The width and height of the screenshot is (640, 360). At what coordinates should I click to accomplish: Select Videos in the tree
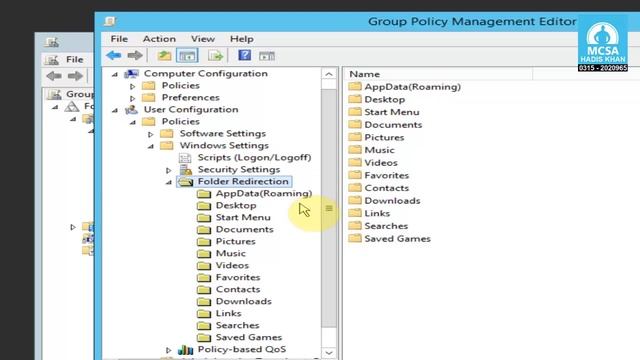pos(232,265)
